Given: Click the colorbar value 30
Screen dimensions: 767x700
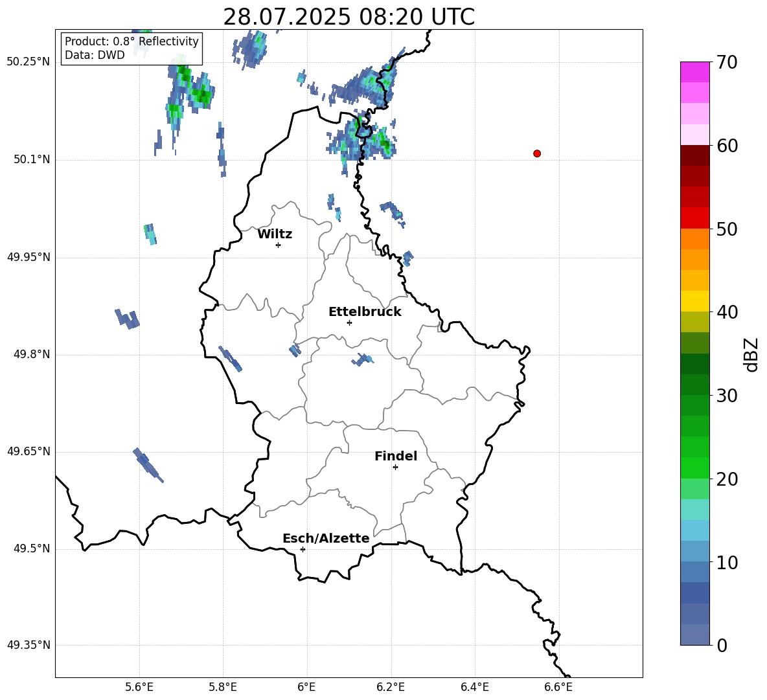Looking at the screenshot, I should coord(726,396).
